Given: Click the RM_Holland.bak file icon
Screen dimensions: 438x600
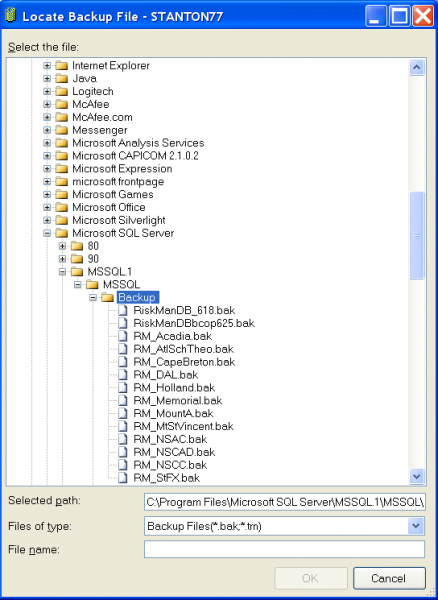Looking at the screenshot, I should tap(122, 388).
